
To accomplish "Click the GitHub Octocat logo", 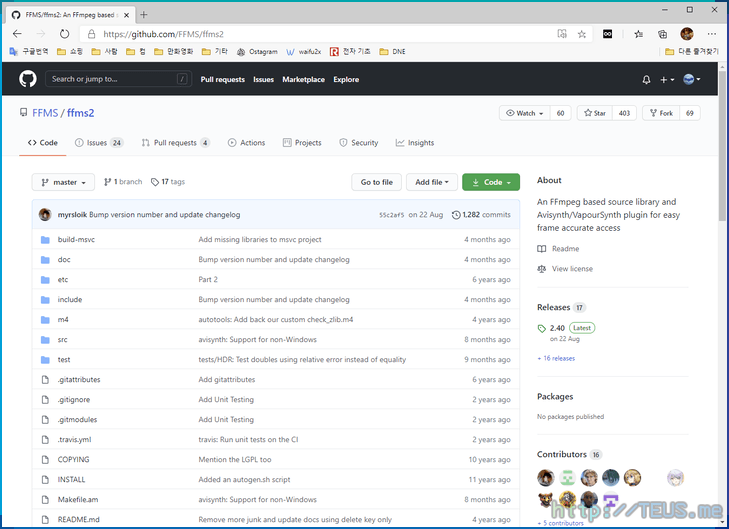I will (28, 79).
